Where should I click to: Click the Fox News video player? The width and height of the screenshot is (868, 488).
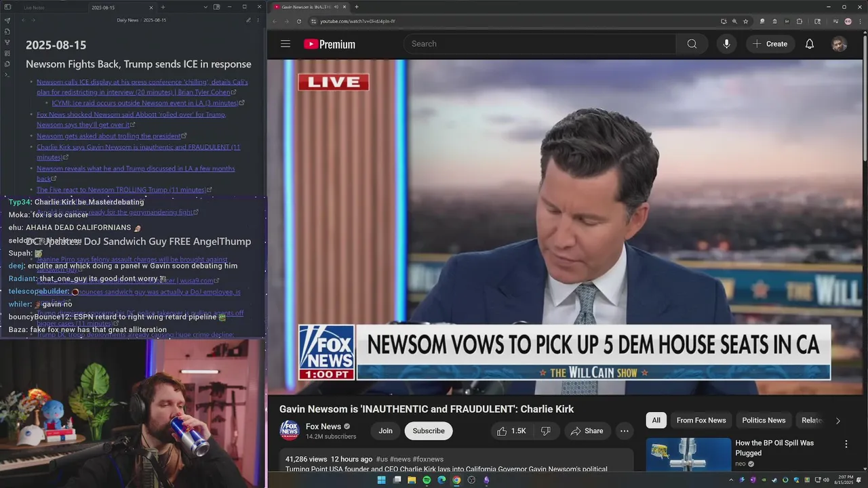click(x=566, y=226)
